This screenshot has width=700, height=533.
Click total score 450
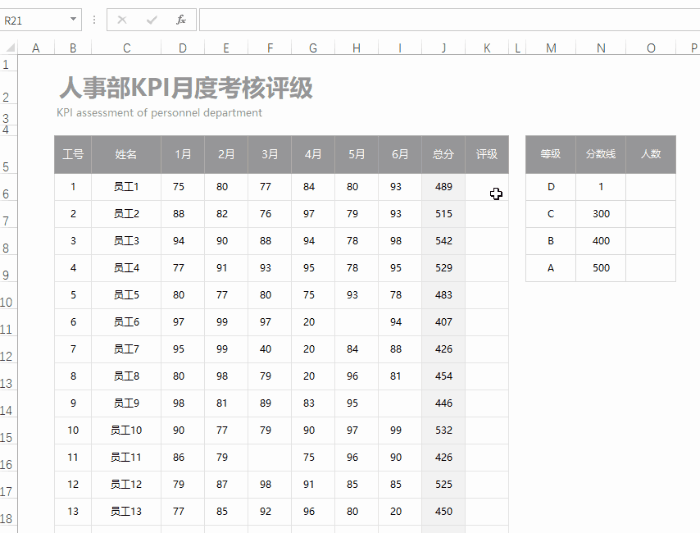coord(443,512)
